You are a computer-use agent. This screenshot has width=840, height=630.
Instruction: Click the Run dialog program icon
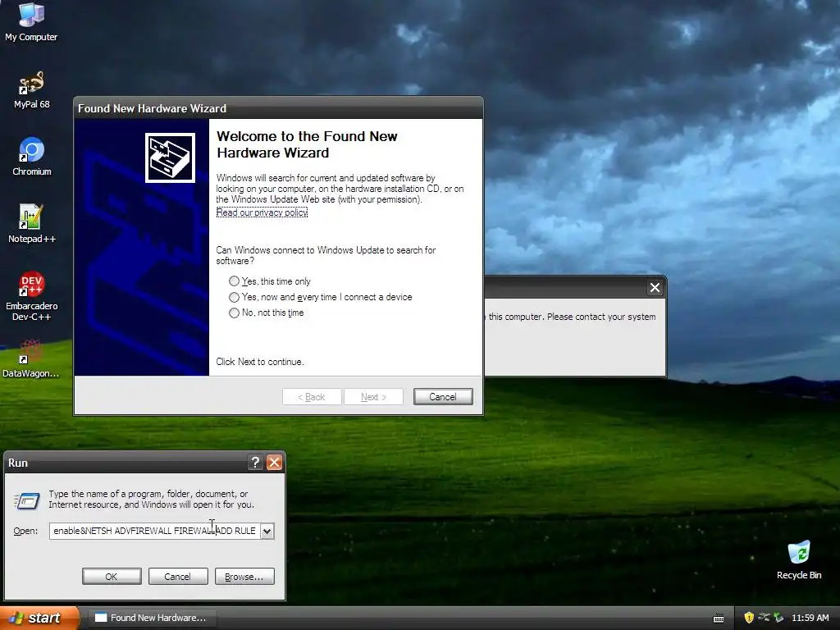click(x=27, y=500)
